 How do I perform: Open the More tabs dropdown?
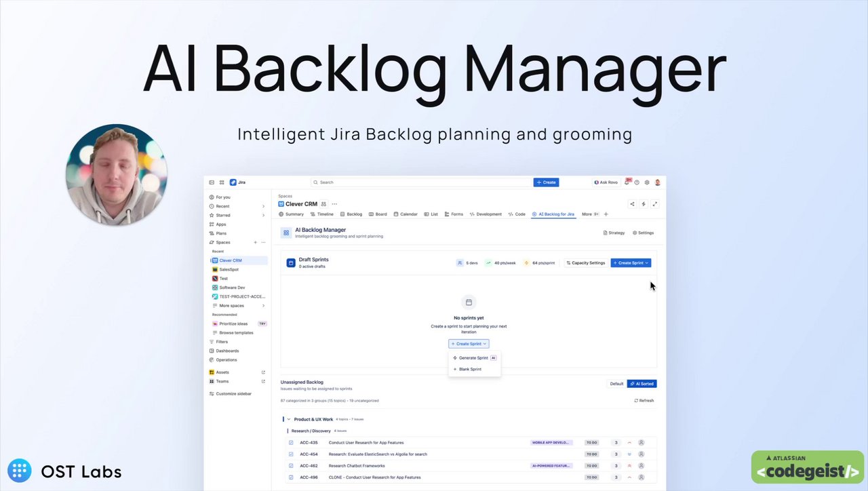[x=590, y=214]
